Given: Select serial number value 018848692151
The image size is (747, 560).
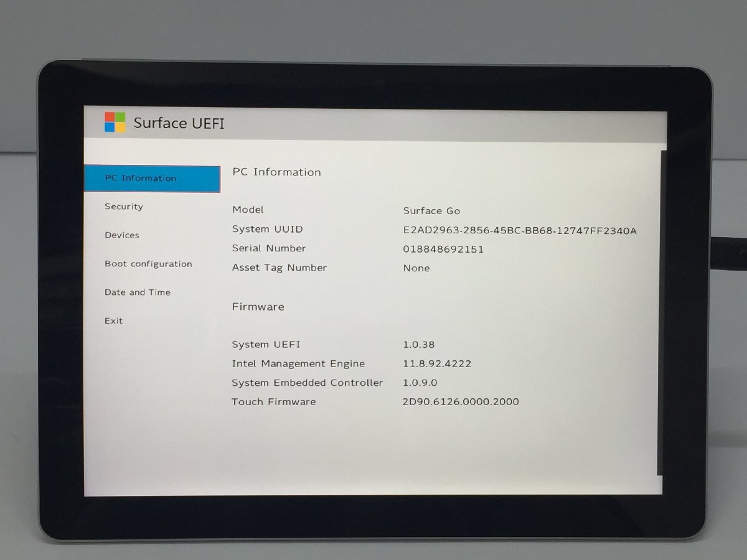Looking at the screenshot, I should 443,250.
